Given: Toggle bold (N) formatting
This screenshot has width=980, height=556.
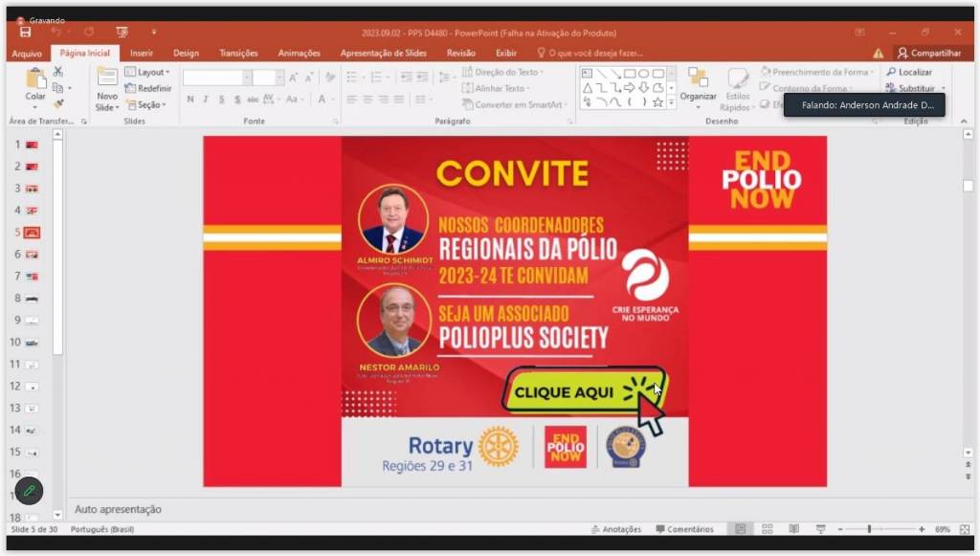Looking at the screenshot, I should (190, 100).
